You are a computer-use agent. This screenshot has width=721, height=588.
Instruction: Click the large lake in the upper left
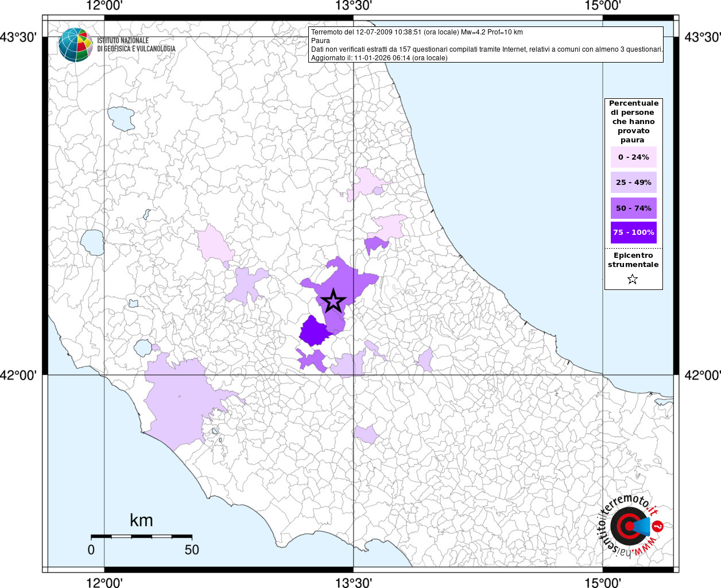coord(121,118)
